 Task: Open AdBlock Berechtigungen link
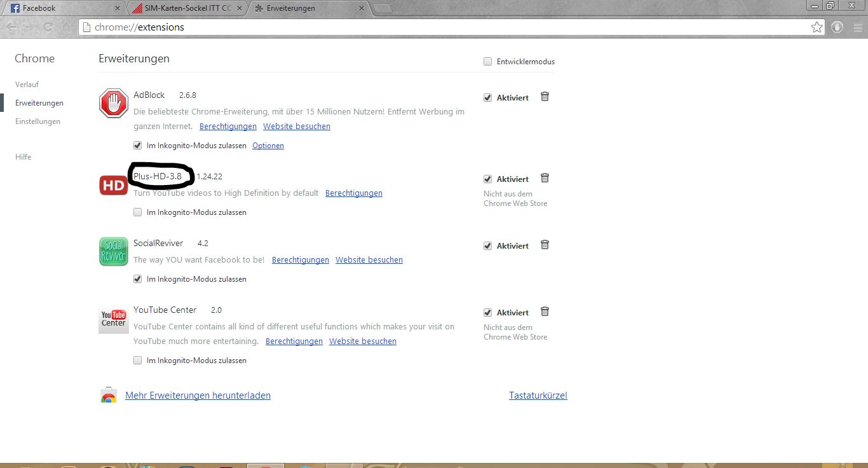click(x=228, y=127)
